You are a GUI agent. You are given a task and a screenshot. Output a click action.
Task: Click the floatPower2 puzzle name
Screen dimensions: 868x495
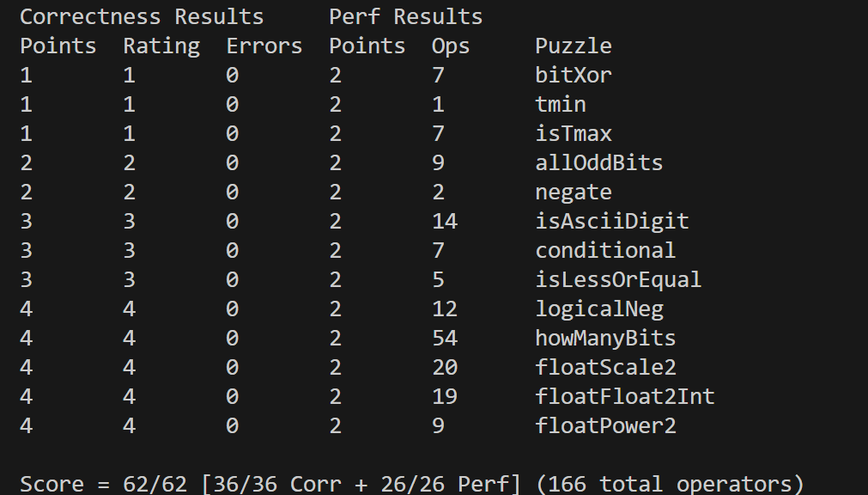pyautogui.click(x=605, y=425)
